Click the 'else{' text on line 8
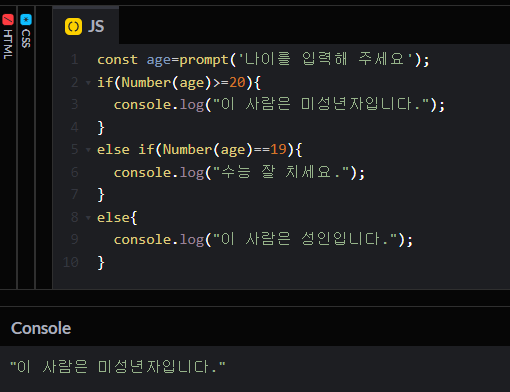Image resolution: width=510 pixels, height=392 pixels. (117, 218)
